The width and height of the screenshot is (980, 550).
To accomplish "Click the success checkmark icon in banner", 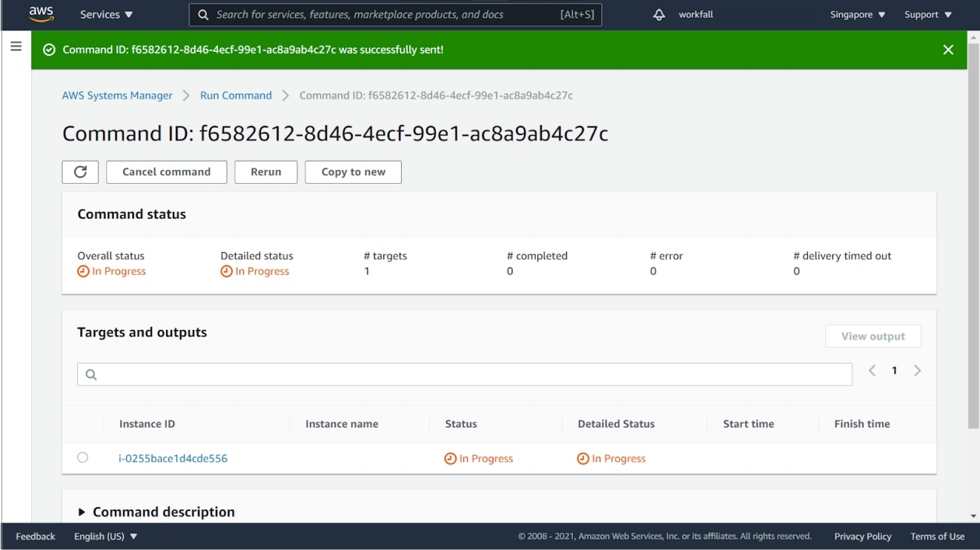I will coord(49,50).
